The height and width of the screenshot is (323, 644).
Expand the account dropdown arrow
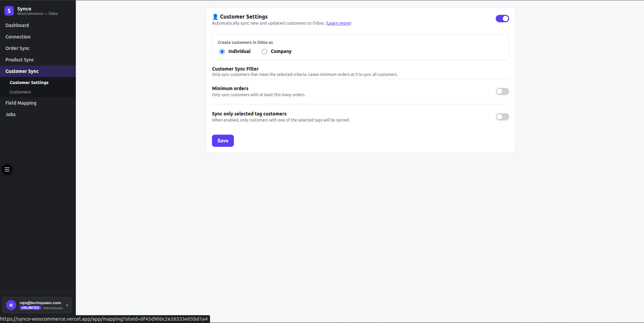67,305
